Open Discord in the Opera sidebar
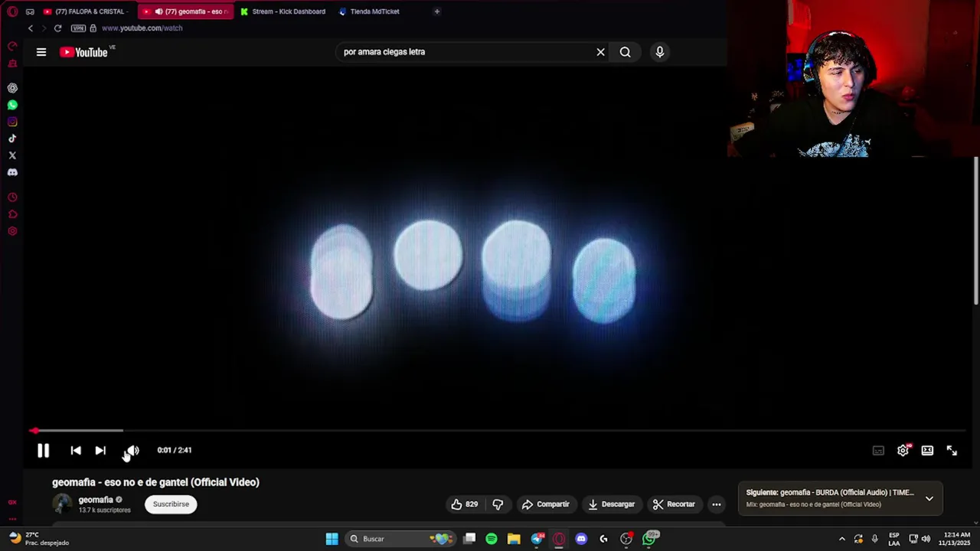Image resolution: width=980 pixels, height=551 pixels. pos(12,172)
